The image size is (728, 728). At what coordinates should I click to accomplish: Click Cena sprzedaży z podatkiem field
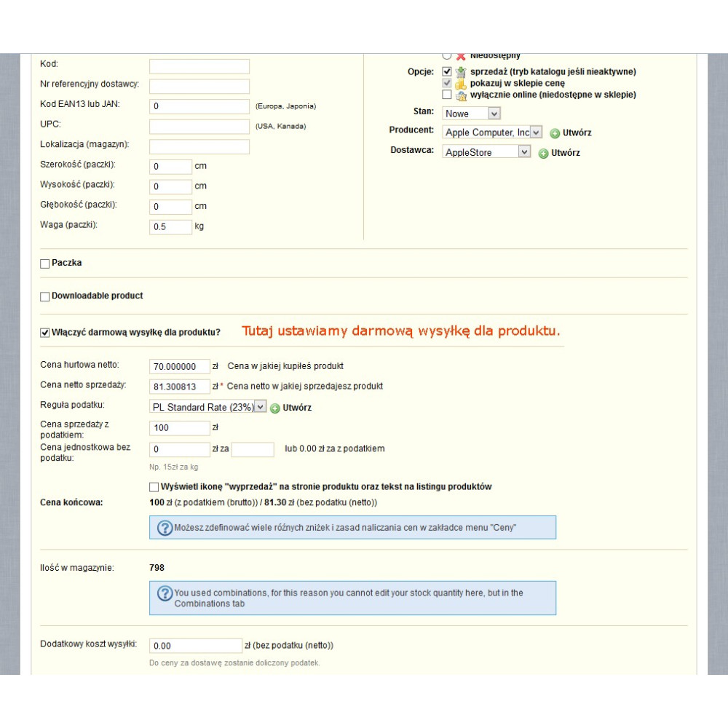pos(180,428)
